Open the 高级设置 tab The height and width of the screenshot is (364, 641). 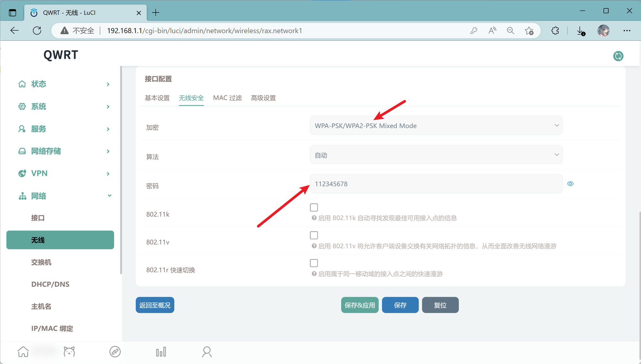point(263,98)
